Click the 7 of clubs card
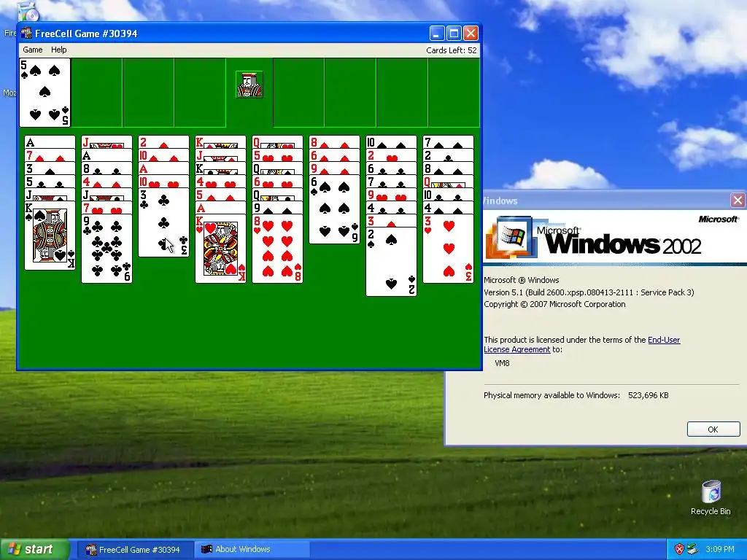The width and height of the screenshot is (747, 560). click(x=391, y=182)
